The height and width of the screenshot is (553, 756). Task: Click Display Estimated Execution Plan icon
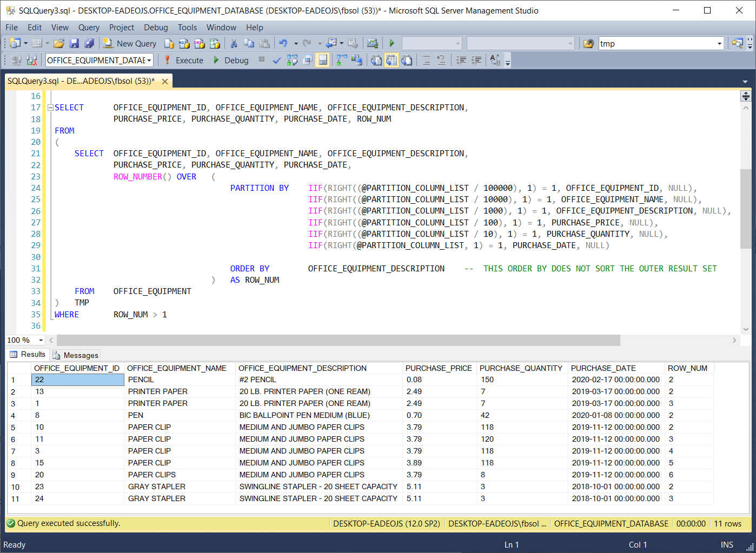click(x=292, y=60)
